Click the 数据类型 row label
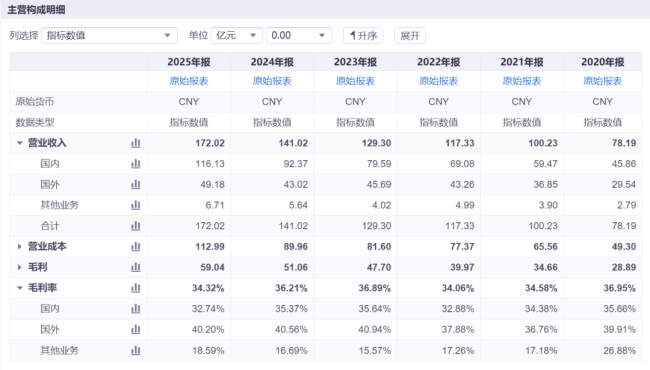 (34, 122)
